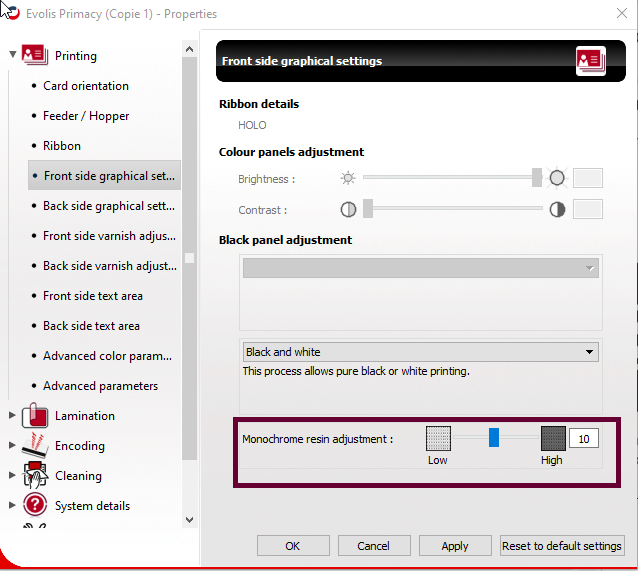
Task: Click the Lamination icon
Action: [35, 416]
